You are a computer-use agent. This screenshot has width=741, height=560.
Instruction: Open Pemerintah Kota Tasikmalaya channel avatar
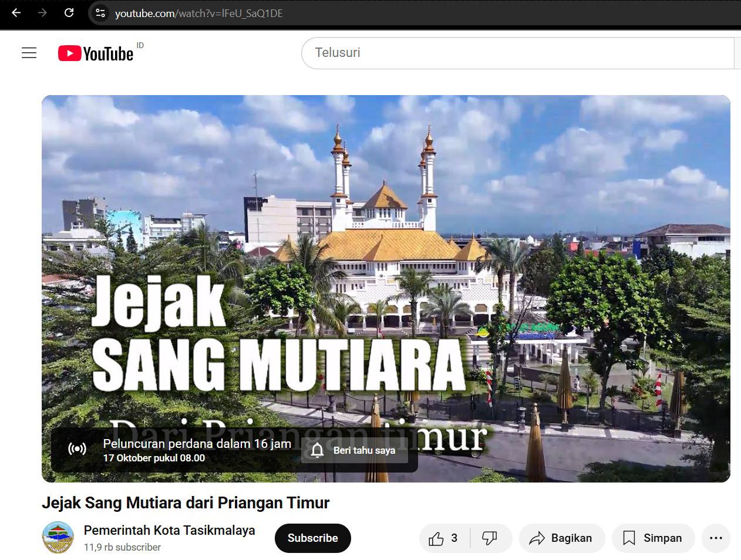point(58,538)
